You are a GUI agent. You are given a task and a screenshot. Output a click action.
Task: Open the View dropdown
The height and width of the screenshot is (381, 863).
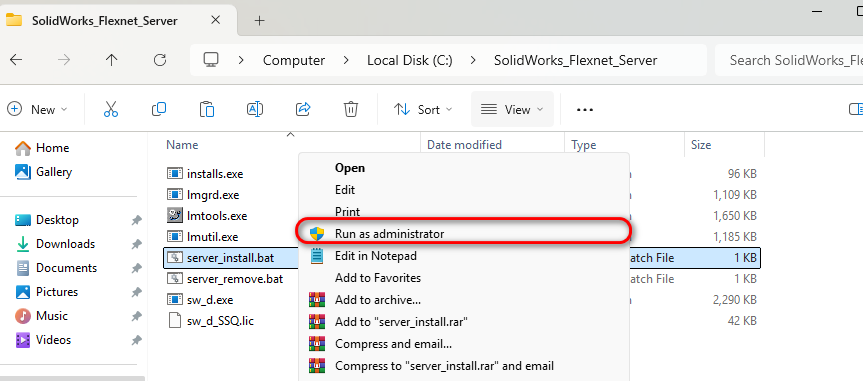(512, 110)
